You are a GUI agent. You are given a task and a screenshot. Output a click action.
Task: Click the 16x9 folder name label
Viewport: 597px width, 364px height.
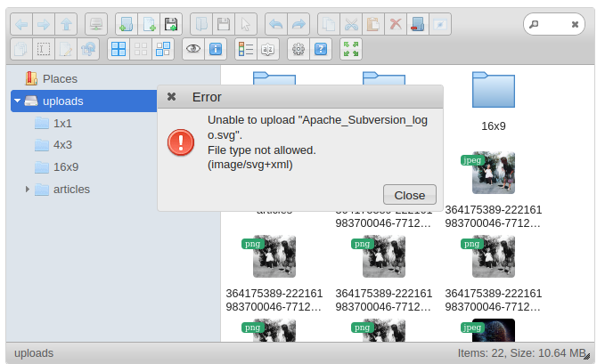[494, 125]
